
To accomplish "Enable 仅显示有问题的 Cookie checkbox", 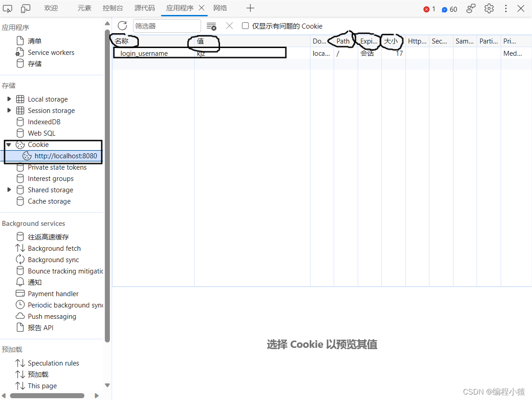I will [x=245, y=26].
